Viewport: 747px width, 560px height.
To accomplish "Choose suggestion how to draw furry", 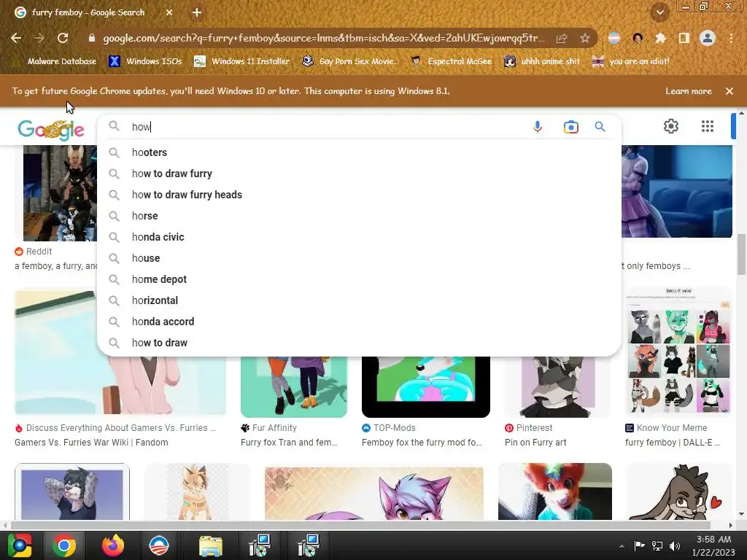I will (x=359, y=174).
